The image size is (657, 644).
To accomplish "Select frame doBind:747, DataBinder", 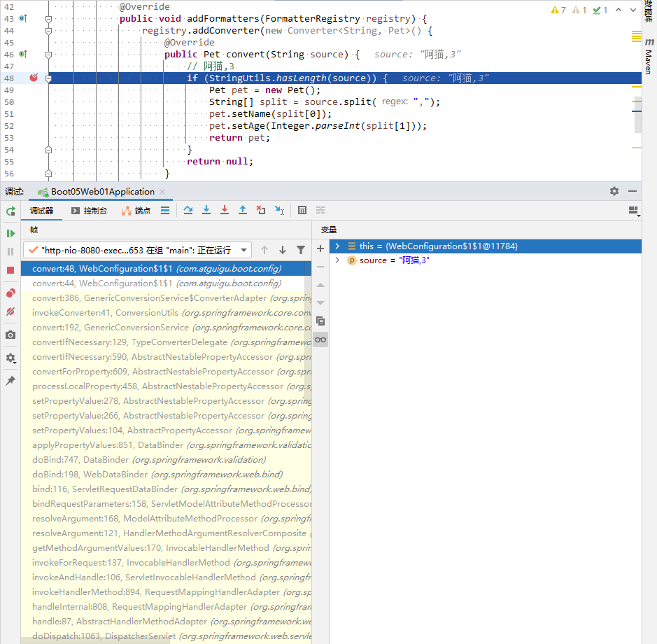I will 167,460.
